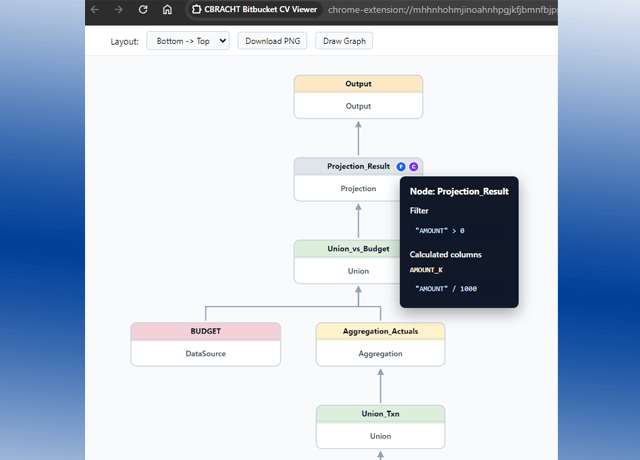Click the Node: Projection_Result tooltip title
Screen dimensions: 640x460
coord(459,191)
